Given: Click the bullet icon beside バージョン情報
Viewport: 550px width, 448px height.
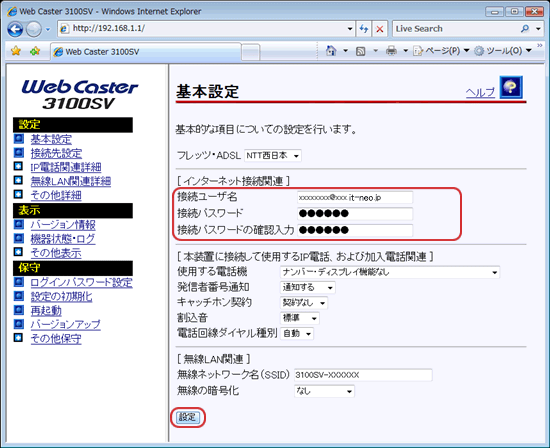Looking at the screenshot, I should pyautogui.click(x=19, y=224).
